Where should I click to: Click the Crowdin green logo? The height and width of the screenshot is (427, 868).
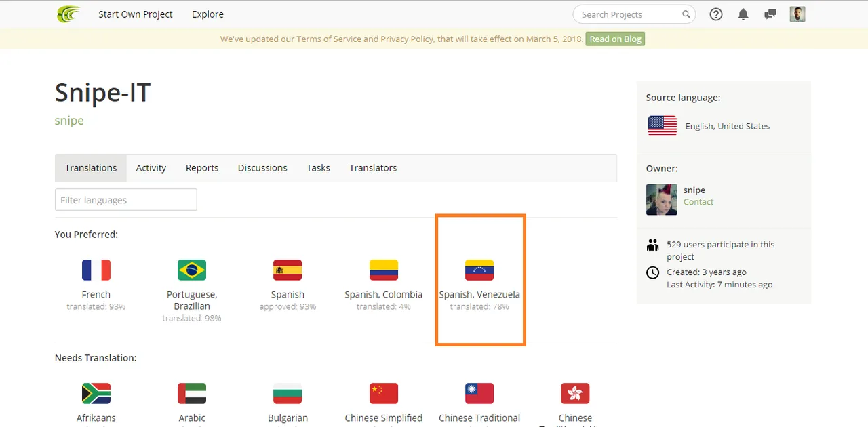68,14
